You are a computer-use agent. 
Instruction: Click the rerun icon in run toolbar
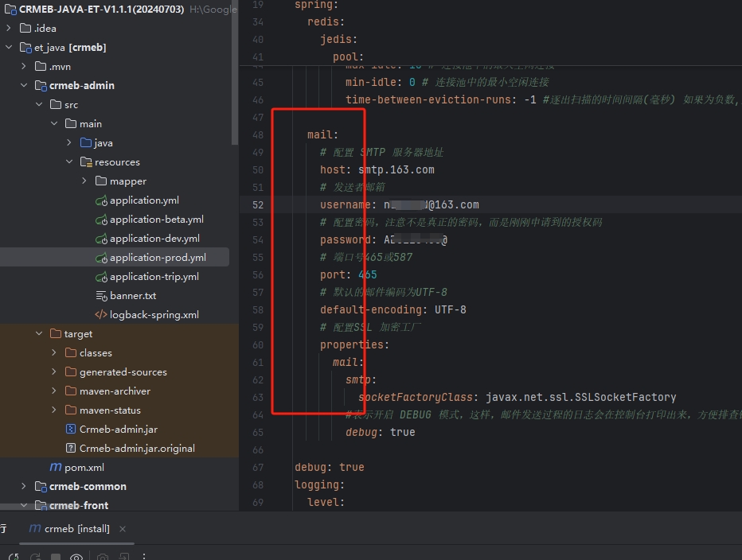click(x=14, y=557)
